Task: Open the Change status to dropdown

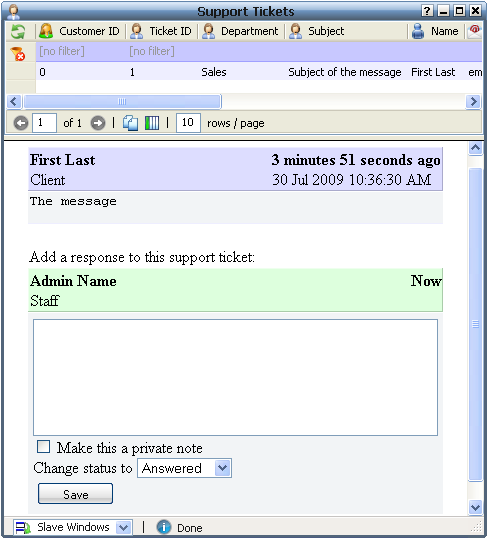Action: (x=185, y=468)
